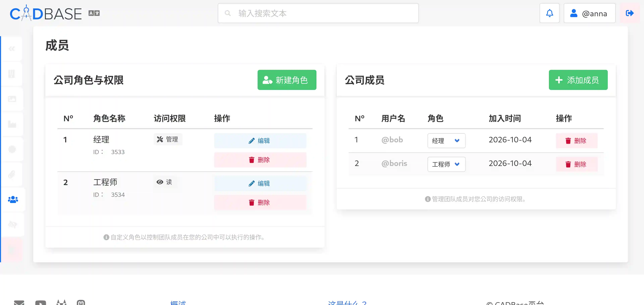The height and width of the screenshot is (305, 644).
Task: Click the 管理 access tag
Action: [x=168, y=139]
